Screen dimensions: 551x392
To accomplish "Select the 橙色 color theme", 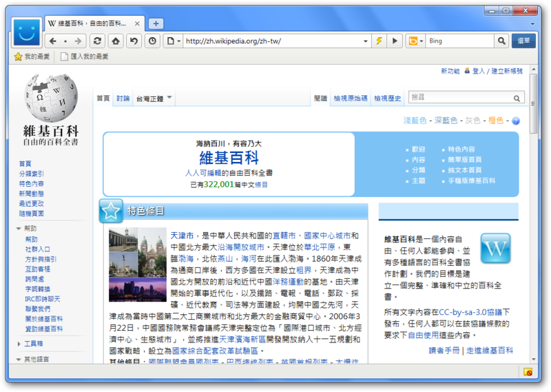I will [496, 121].
